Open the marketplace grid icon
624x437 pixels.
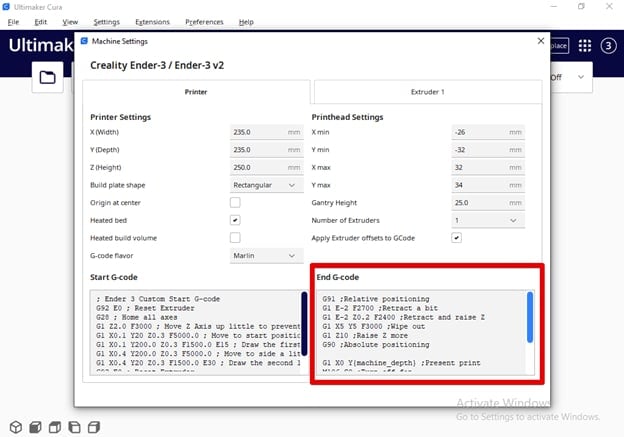(x=585, y=46)
